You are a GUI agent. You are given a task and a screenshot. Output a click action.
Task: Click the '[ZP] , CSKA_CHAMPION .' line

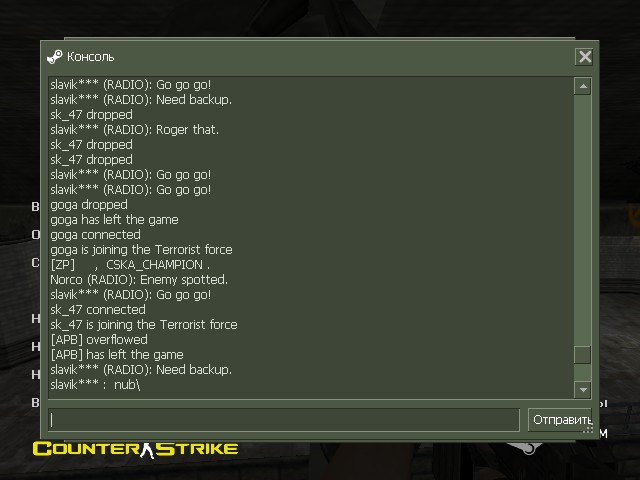[x=130, y=264]
